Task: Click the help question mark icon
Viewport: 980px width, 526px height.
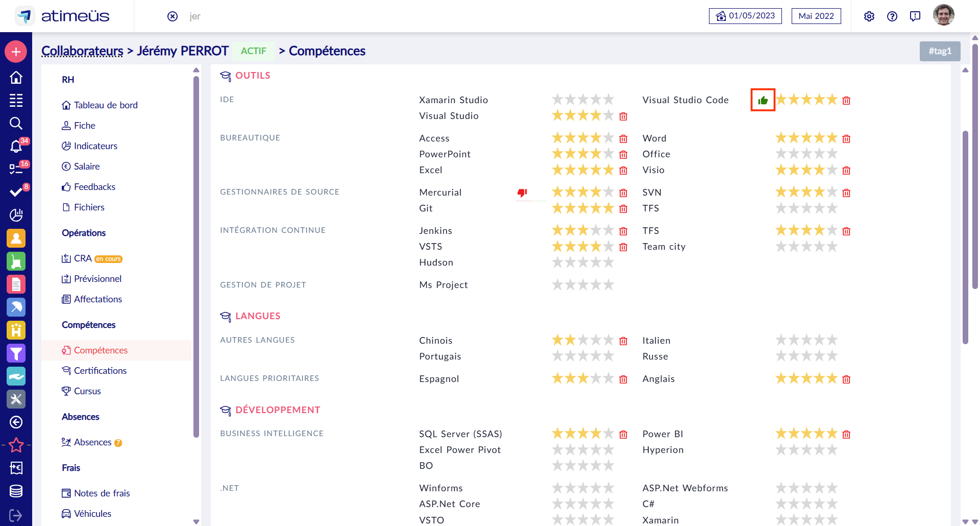Action: [892, 16]
